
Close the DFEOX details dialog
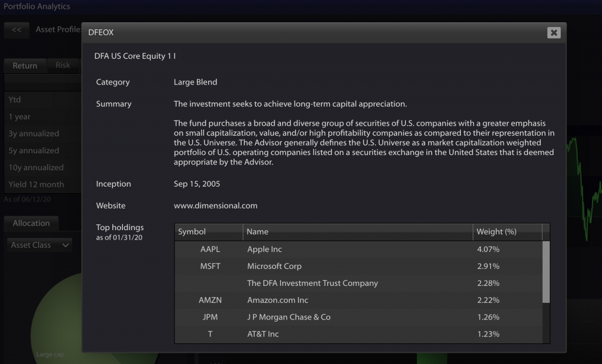click(x=554, y=33)
